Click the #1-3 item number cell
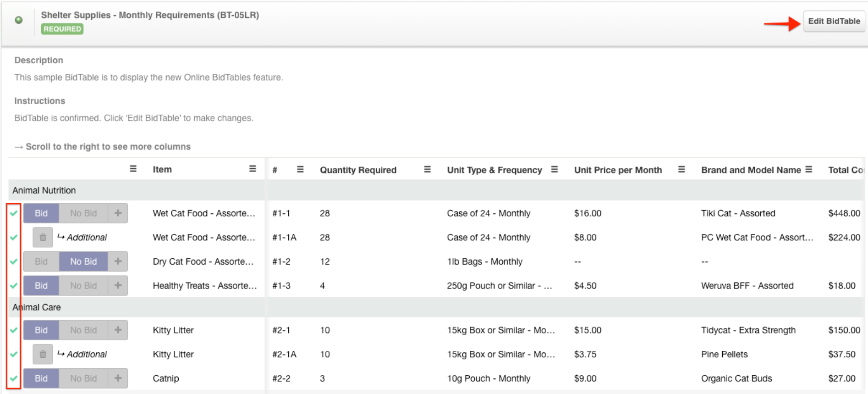The width and height of the screenshot is (868, 394). click(281, 286)
